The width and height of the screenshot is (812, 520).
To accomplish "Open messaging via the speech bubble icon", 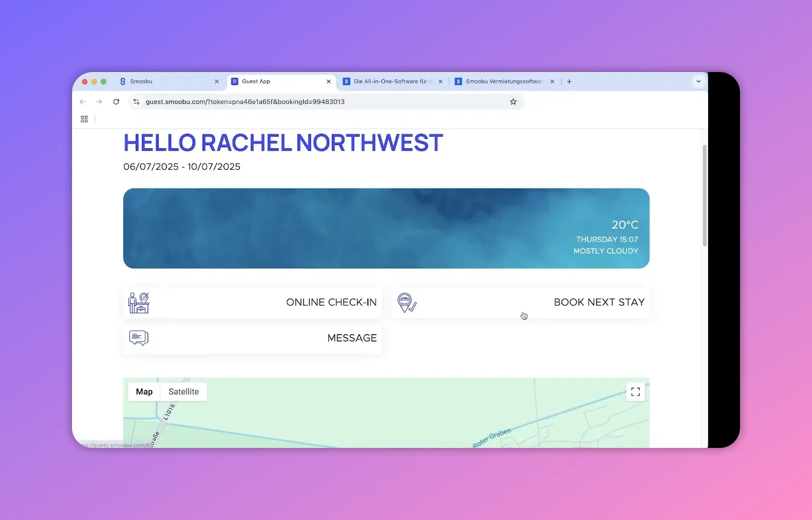I will 138,338.
